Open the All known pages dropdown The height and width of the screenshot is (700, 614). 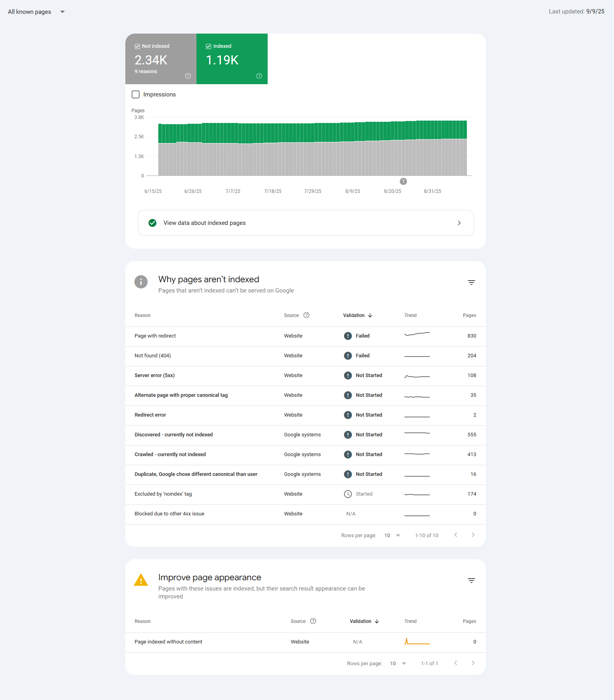tap(36, 12)
